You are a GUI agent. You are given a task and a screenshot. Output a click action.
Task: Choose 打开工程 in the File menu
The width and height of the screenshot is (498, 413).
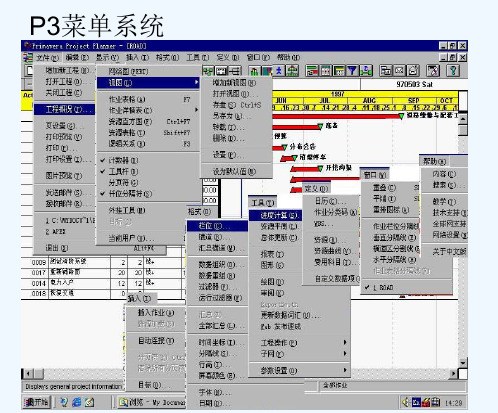(64, 82)
